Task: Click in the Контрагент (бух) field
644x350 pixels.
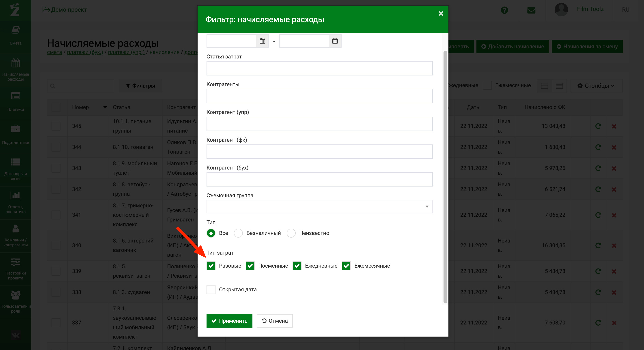Action: (x=319, y=179)
